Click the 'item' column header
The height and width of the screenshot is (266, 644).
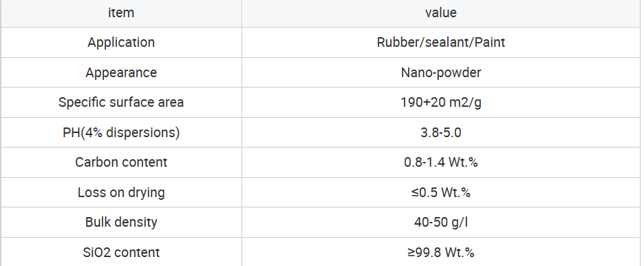pyautogui.click(x=121, y=12)
